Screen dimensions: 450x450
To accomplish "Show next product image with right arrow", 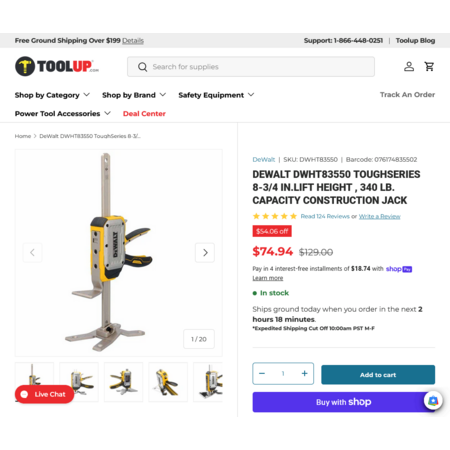I will click(205, 253).
